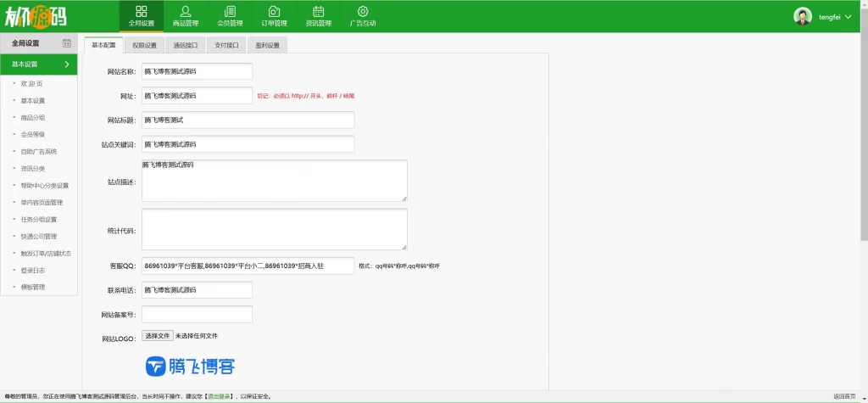Select 会员等级 in the sidebar
868x403 pixels.
pos(33,135)
